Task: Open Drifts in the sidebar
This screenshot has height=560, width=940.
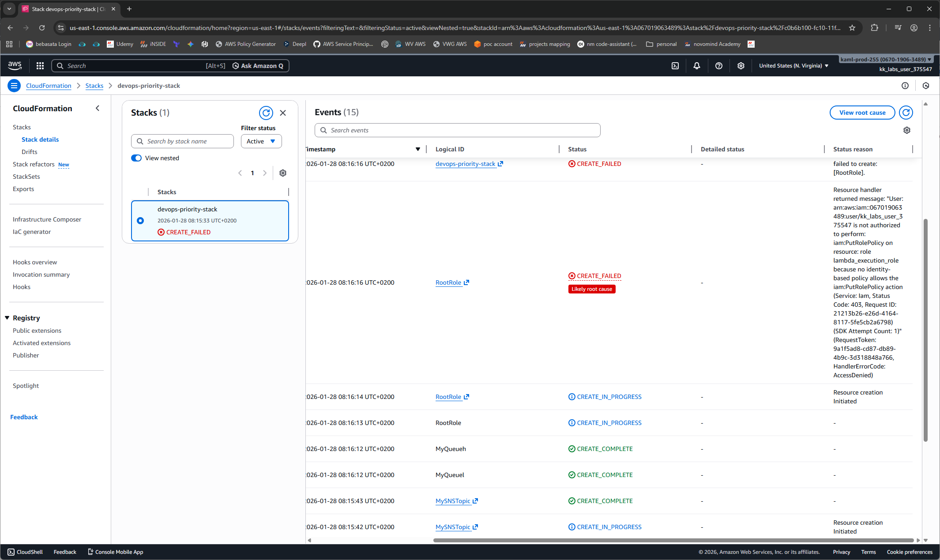Action: pos(30,152)
